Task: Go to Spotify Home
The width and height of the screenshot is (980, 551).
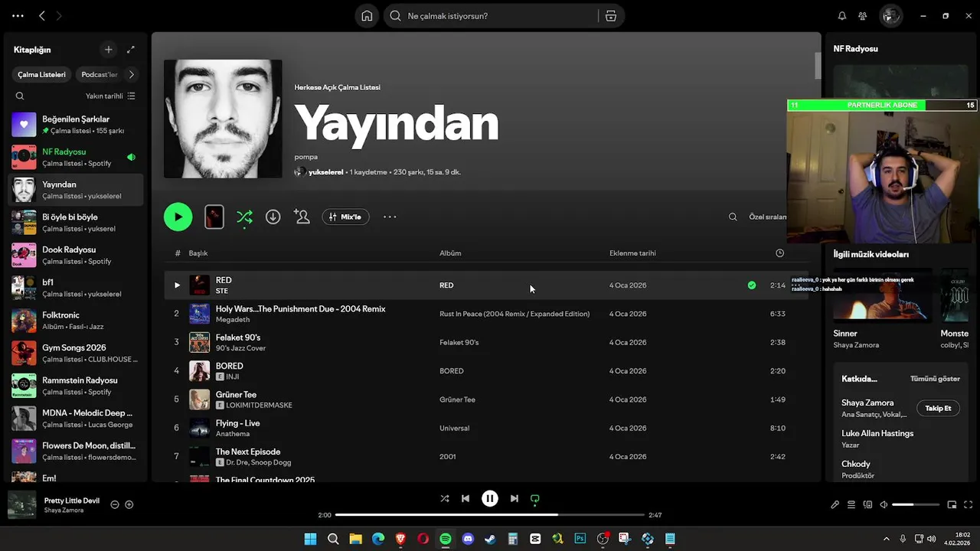Action: 367,16
